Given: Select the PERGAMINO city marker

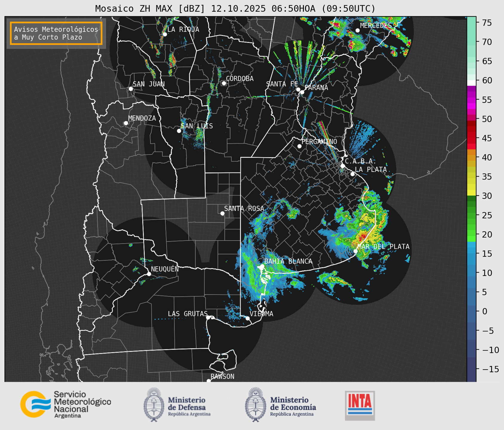Looking at the screenshot, I should [299, 146].
